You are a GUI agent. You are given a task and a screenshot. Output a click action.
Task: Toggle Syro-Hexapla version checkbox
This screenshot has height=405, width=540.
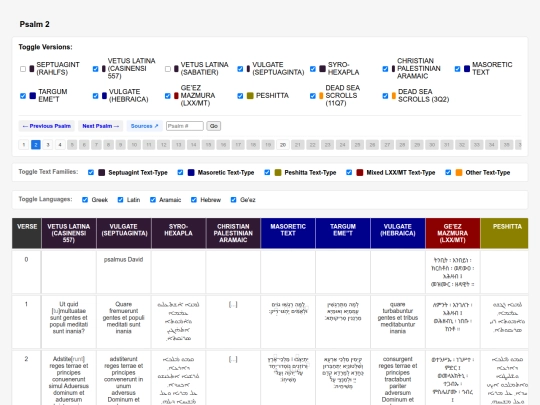pyautogui.click(x=313, y=69)
